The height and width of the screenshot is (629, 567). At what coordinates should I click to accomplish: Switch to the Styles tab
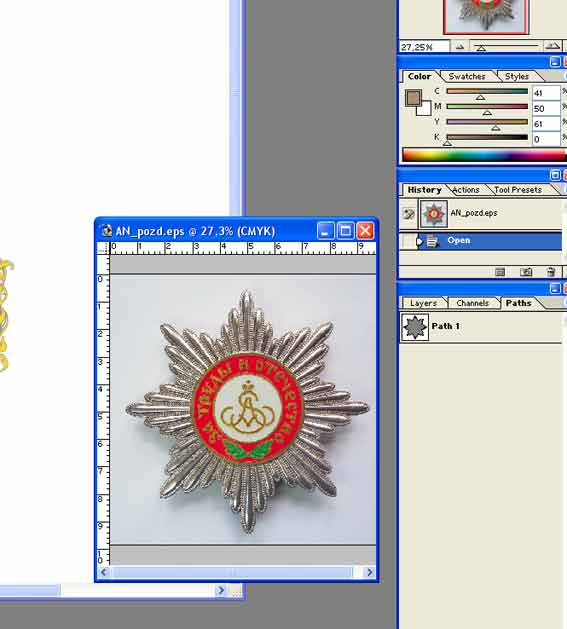[516, 76]
